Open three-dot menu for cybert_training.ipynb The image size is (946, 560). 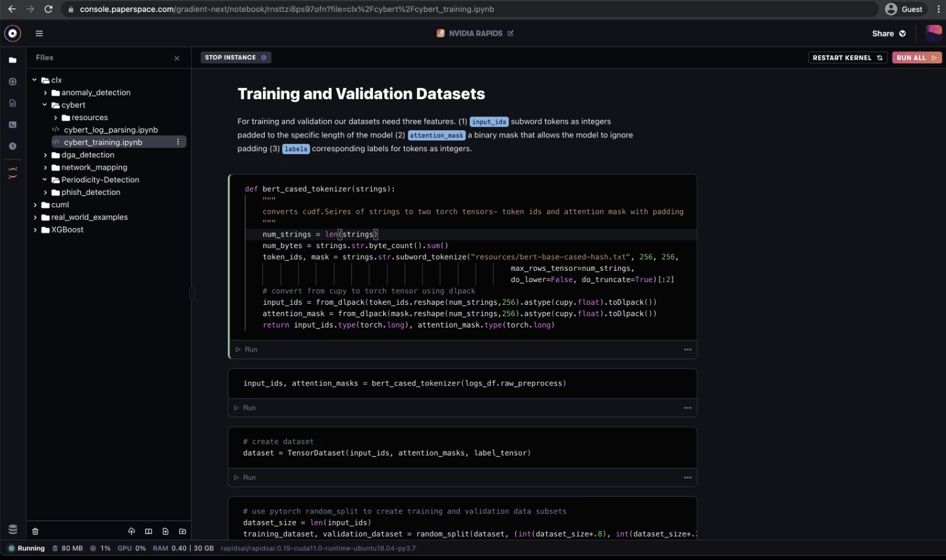pos(178,142)
